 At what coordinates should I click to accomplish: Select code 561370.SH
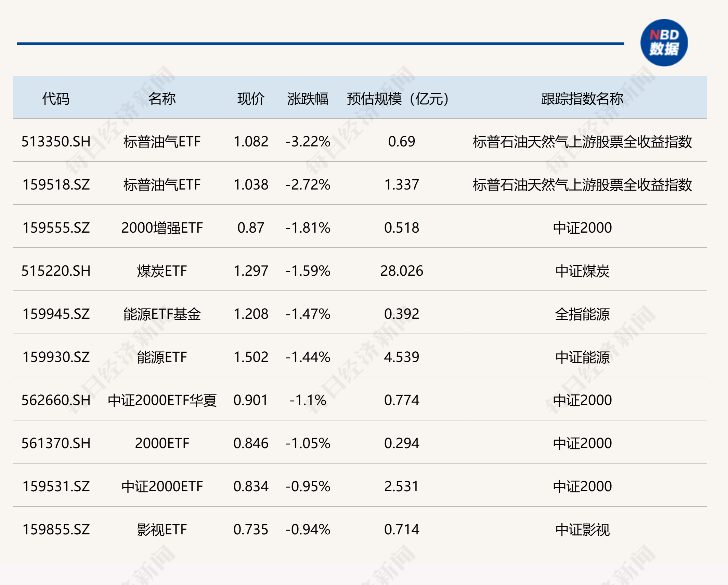(56, 443)
